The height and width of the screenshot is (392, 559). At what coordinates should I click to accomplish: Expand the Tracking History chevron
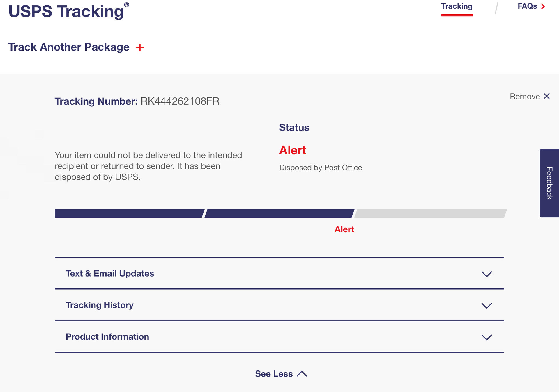[x=487, y=306]
